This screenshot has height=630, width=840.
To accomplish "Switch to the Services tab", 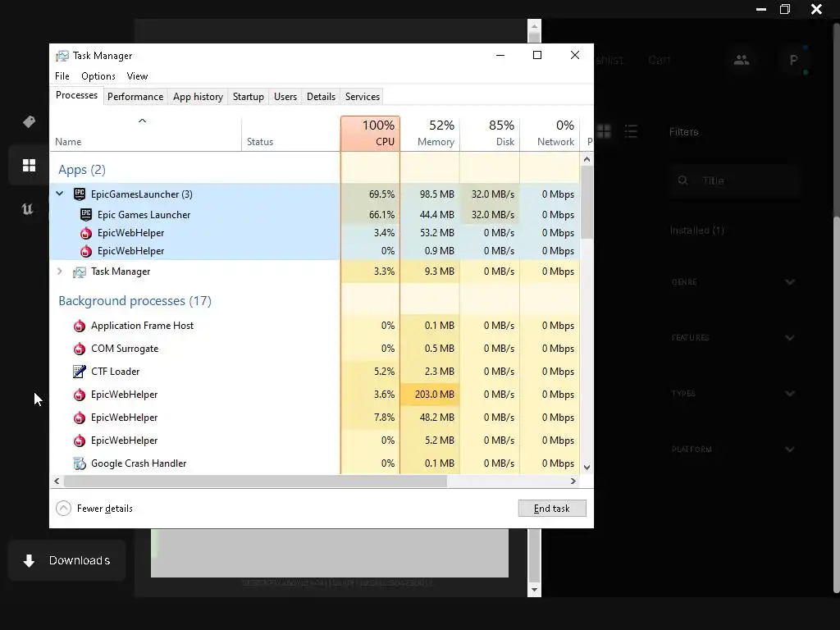I will [x=362, y=97].
